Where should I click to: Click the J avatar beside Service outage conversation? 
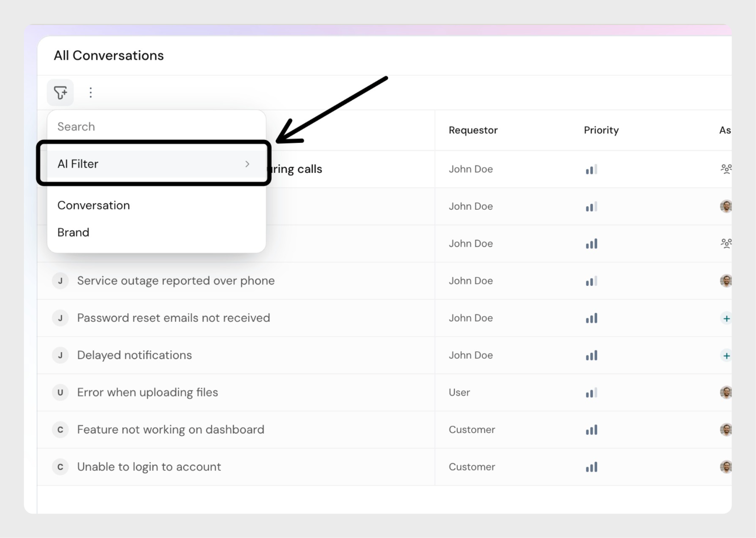(x=60, y=281)
